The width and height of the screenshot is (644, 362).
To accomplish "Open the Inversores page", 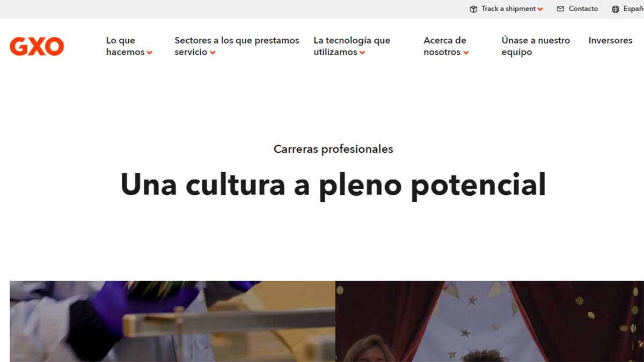I will click(x=610, y=41).
